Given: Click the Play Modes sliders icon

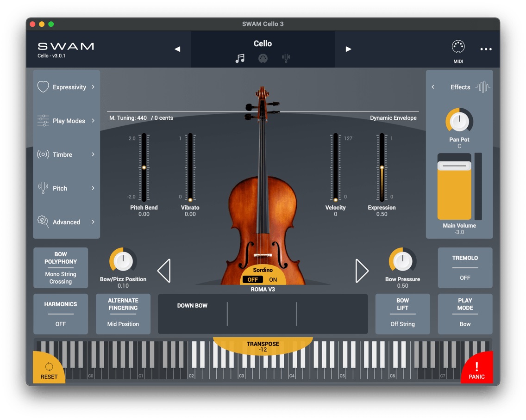Looking at the screenshot, I should (43, 121).
